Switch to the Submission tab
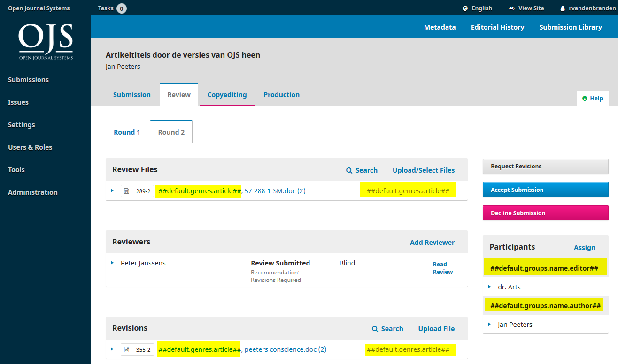618x364 pixels. 132,95
